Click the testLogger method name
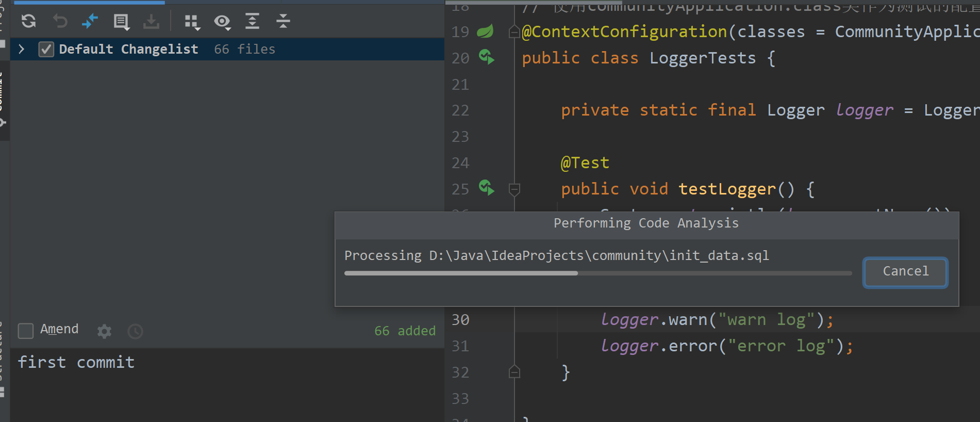 (x=727, y=189)
